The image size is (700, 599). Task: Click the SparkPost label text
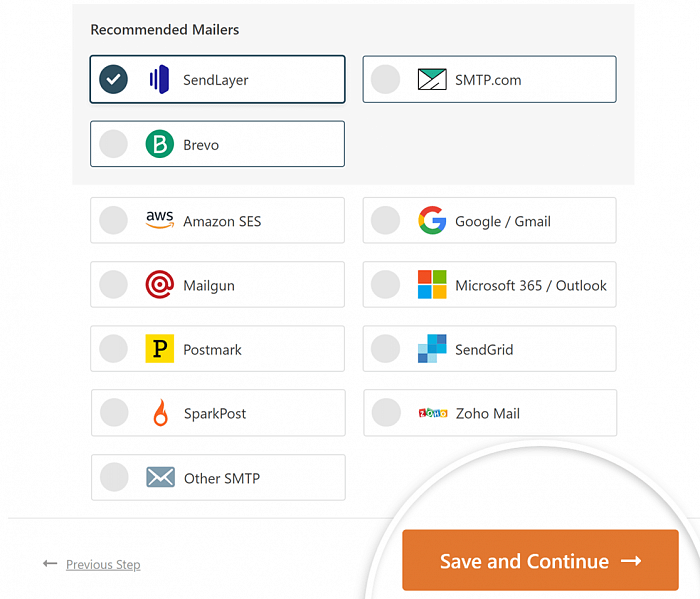[x=215, y=414]
